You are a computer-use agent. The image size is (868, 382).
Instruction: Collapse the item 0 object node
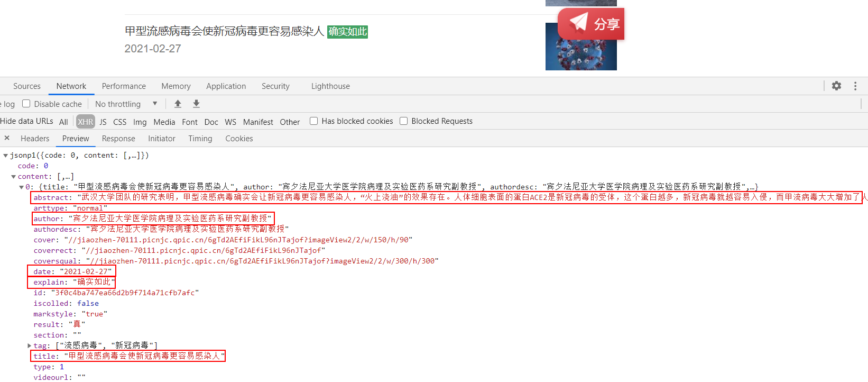tap(22, 187)
